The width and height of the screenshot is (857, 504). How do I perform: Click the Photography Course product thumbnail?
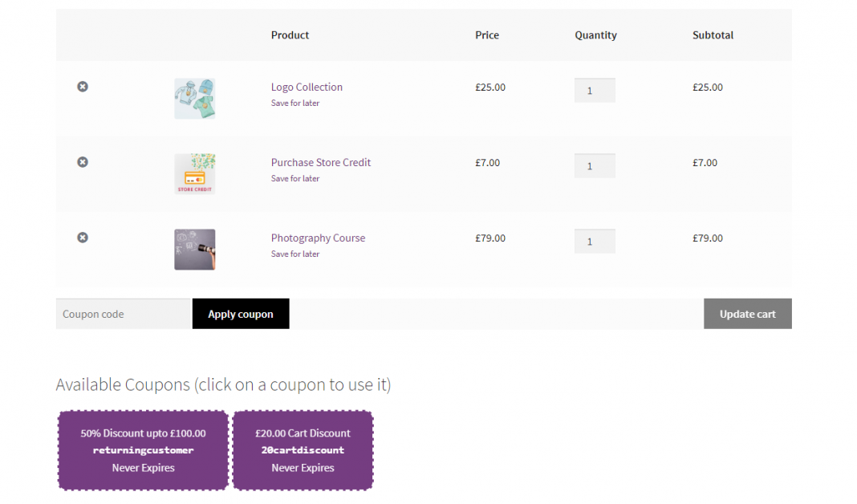[194, 249]
